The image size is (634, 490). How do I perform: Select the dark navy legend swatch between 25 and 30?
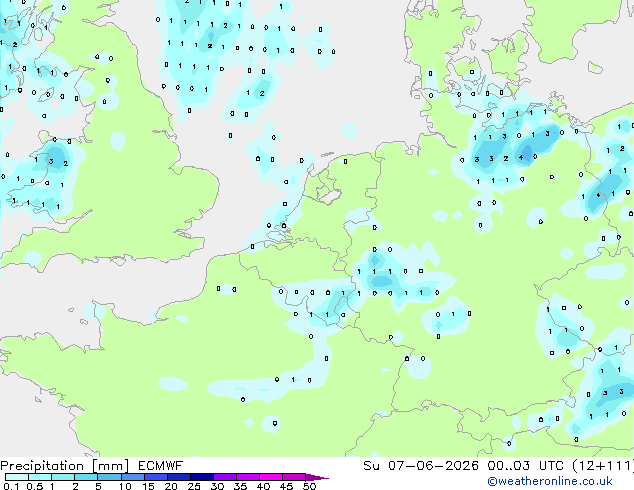pyautogui.click(x=202, y=477)
